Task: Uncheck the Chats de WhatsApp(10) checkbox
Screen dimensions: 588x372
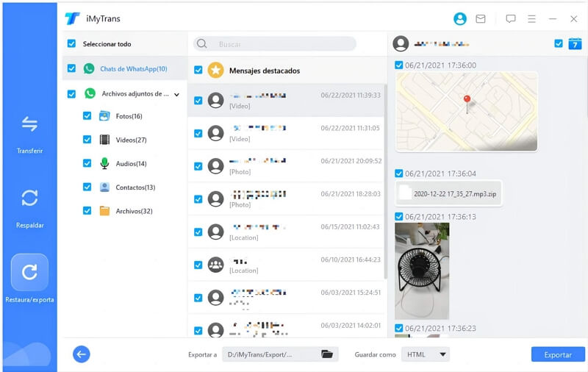Action: (x=71, y=68)
